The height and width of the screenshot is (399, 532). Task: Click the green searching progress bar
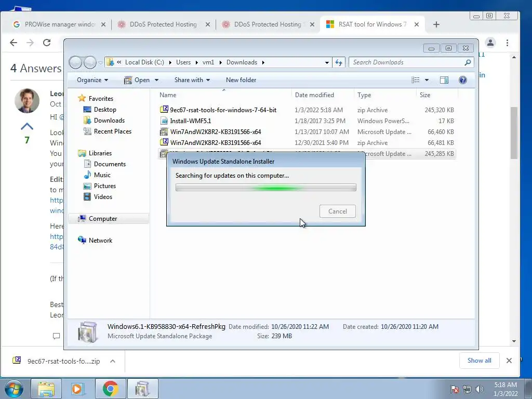tap(265, 187)
